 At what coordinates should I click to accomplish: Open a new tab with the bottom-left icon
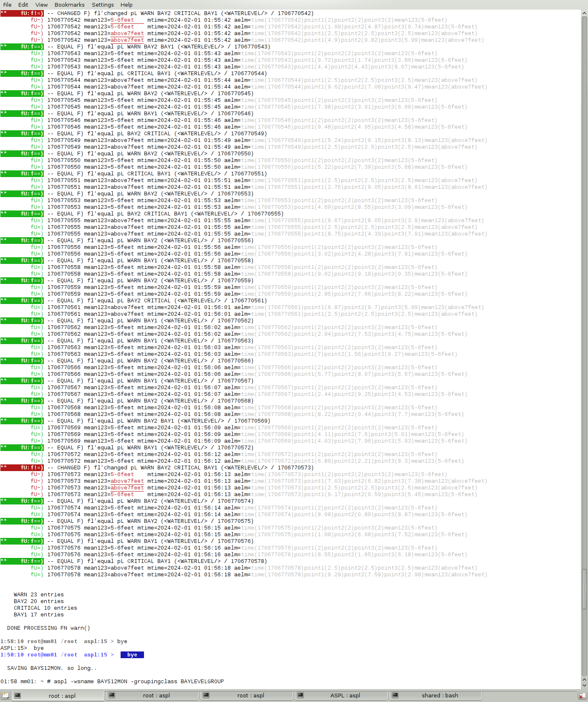(5, 695)
